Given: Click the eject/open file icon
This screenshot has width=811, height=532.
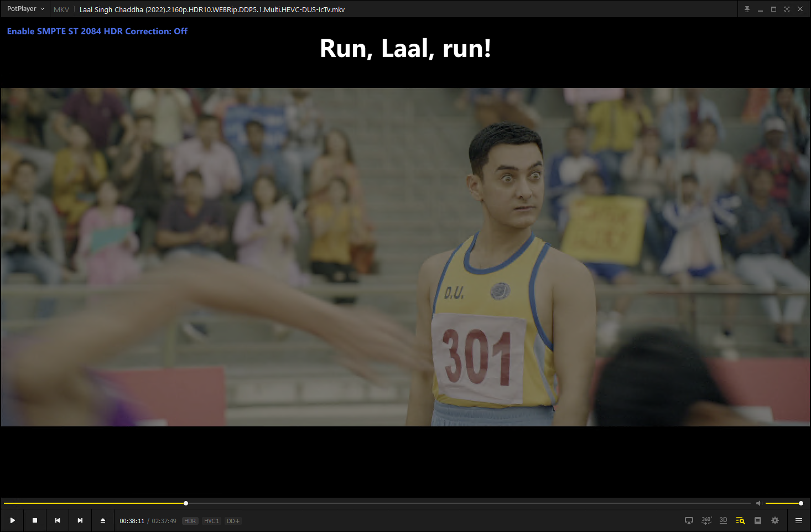Looking at the screenshot, I should [103, 520].
